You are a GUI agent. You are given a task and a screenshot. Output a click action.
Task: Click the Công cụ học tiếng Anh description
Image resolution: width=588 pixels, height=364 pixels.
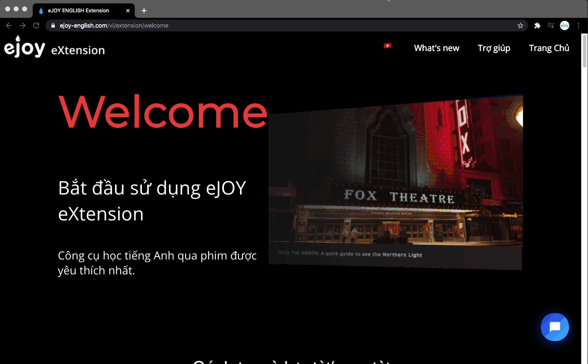(x=157, y=263)
